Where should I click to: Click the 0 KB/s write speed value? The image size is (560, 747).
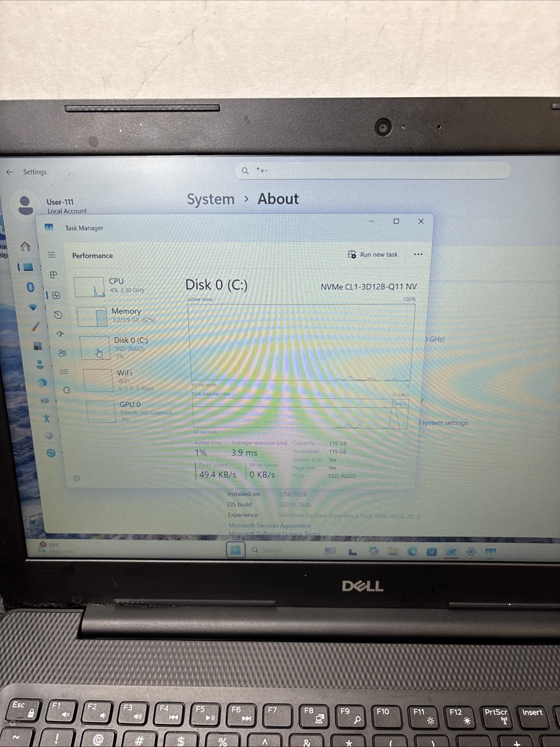[x=262, y=475]
